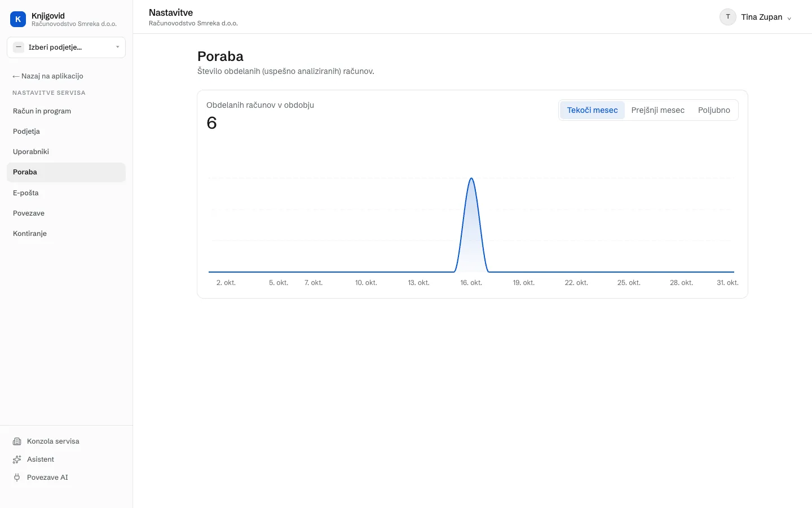The width and height of the screenshot is (812, 508).
Task: Open the Tina Zupan user menu chevron
Action: tap(789, 18)
